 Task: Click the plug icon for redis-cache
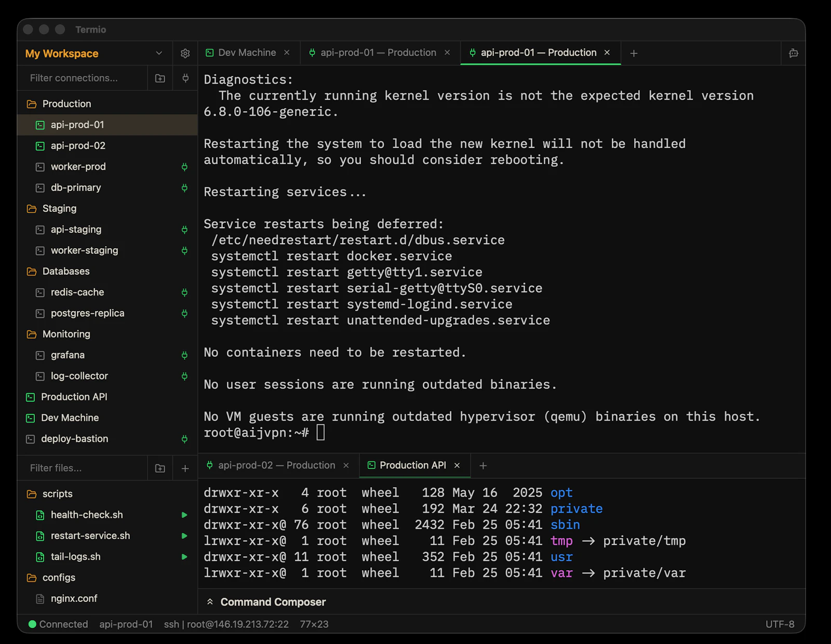[x=184, y=292]
